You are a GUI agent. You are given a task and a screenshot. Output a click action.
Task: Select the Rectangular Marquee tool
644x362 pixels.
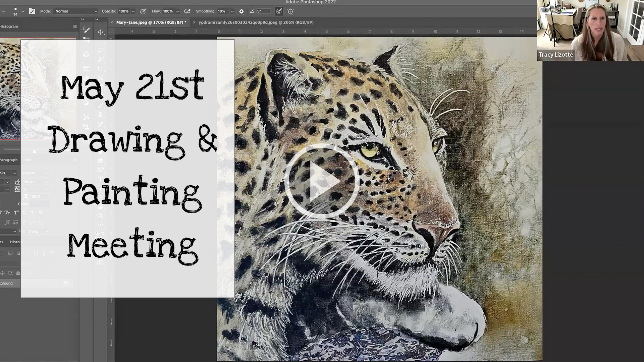pyautogui.click(x=100, y=41)
